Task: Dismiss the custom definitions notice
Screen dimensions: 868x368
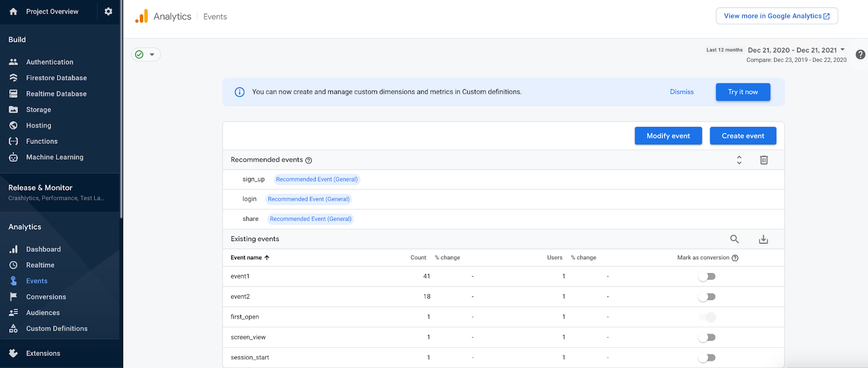Action: [681, 92]
